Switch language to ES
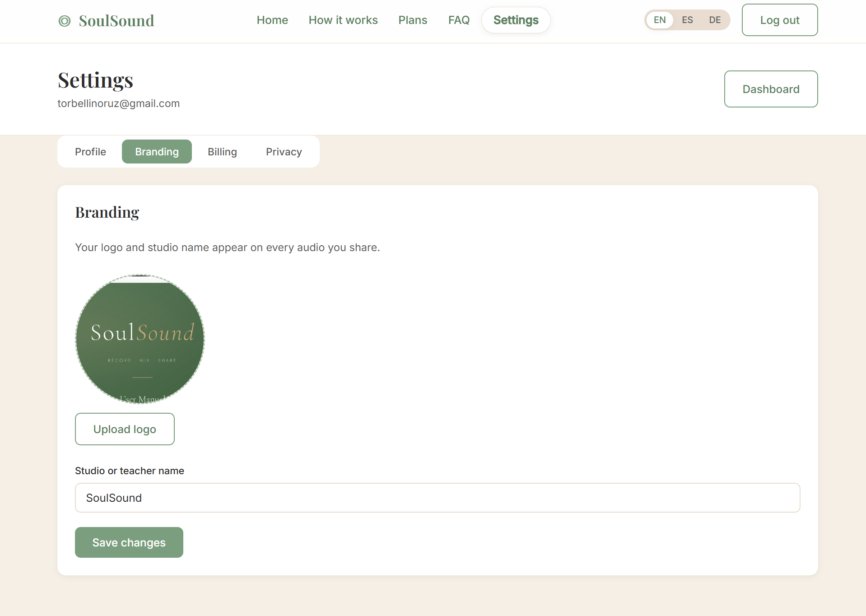Viewport: 866px width, 616px height. (687, 20)
